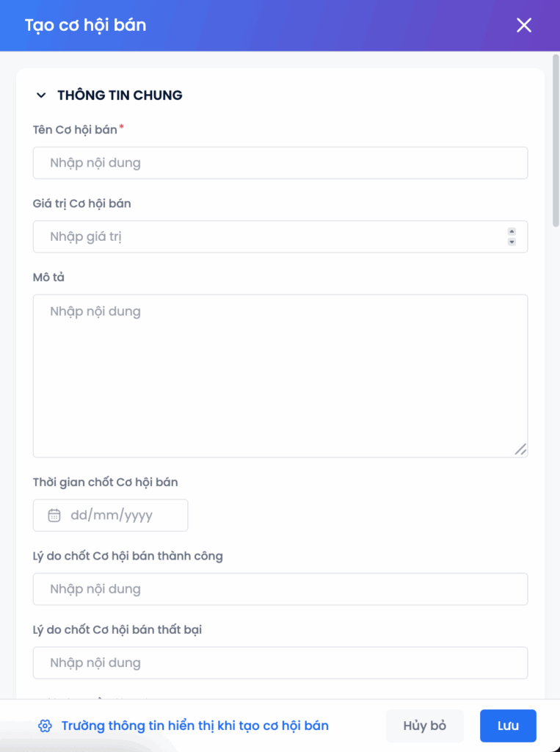Open the calendar icon date picker
The image size is (560, 752).
(x=54, y=516)
